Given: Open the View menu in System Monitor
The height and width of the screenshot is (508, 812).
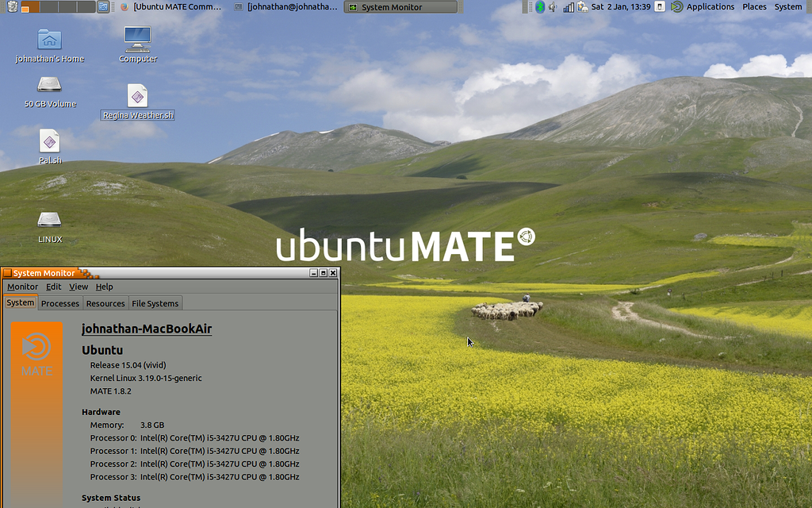Looking at the screenshot, I should coord(79,287).
